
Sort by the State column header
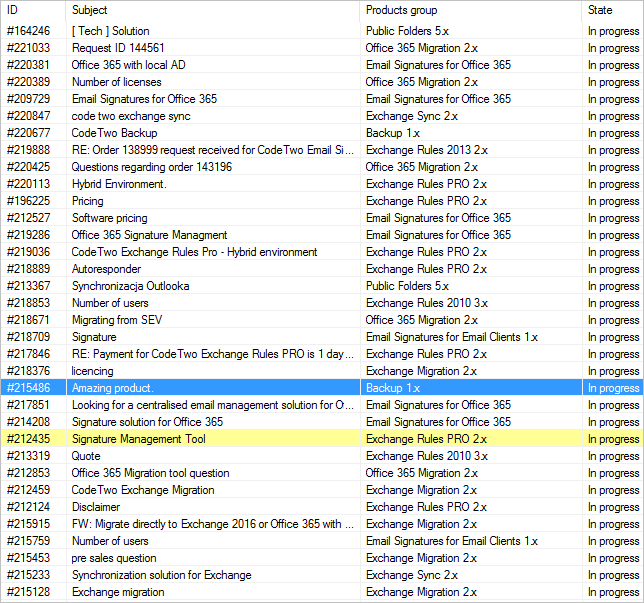tap(600, 10)
